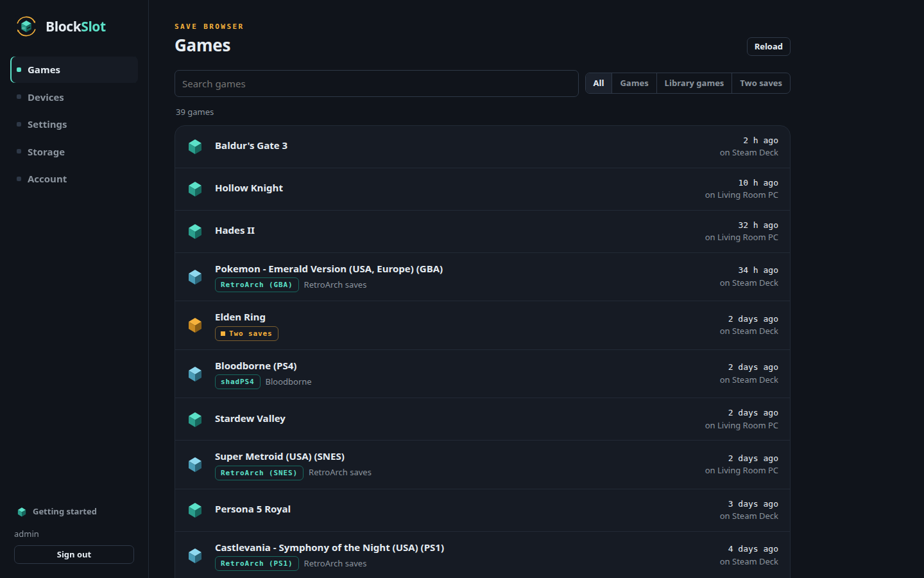Click '2 h ago' on Baldur's Gate 3

pyautogui.click(x=761, y=141)
